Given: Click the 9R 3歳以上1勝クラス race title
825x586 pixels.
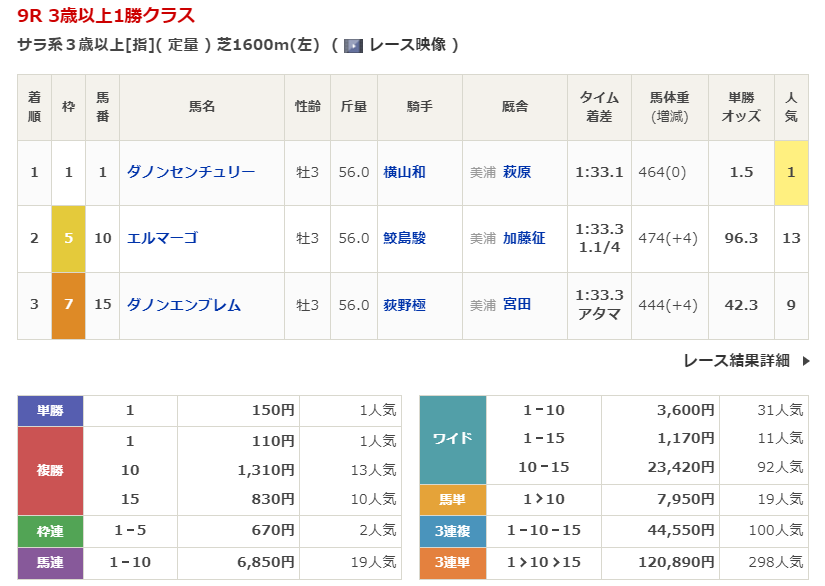Looking at the screenshot, I should pos(106,16).
